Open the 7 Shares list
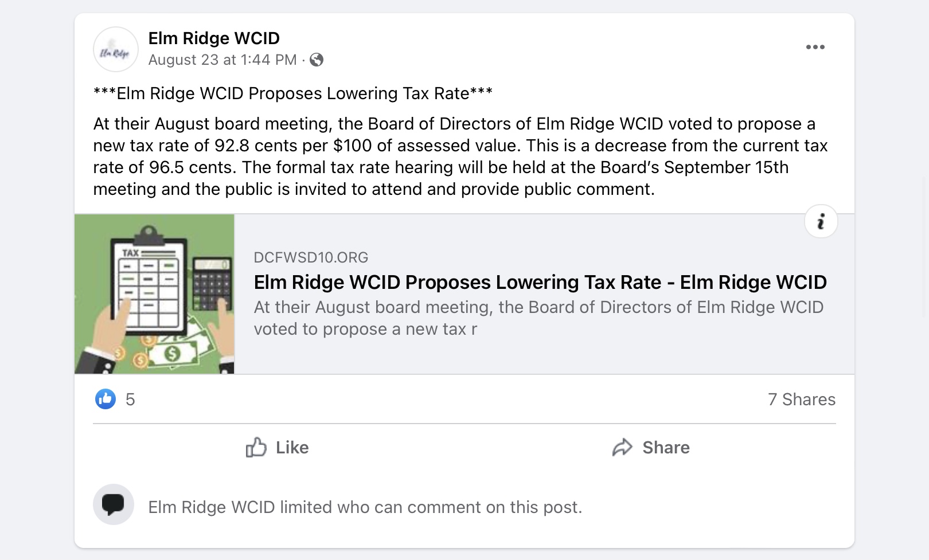Image resolution: width=929 pixels, height=560 pixels. 801,400
